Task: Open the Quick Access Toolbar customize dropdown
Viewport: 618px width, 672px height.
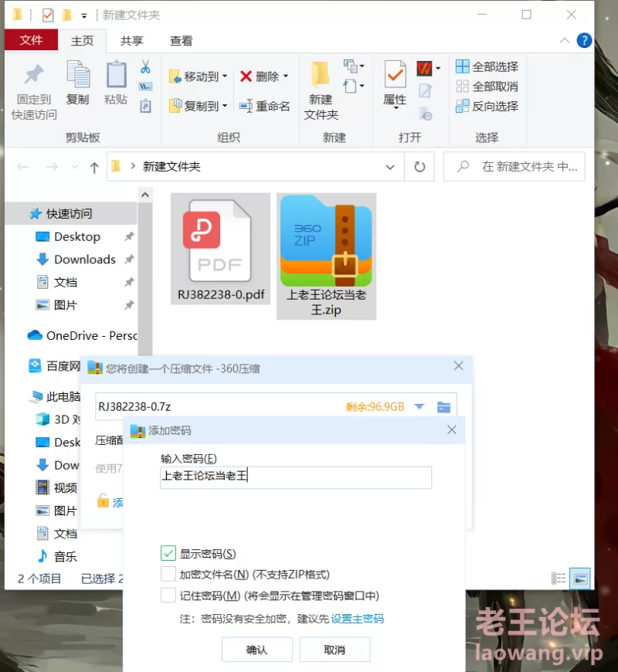Action: 84,16
